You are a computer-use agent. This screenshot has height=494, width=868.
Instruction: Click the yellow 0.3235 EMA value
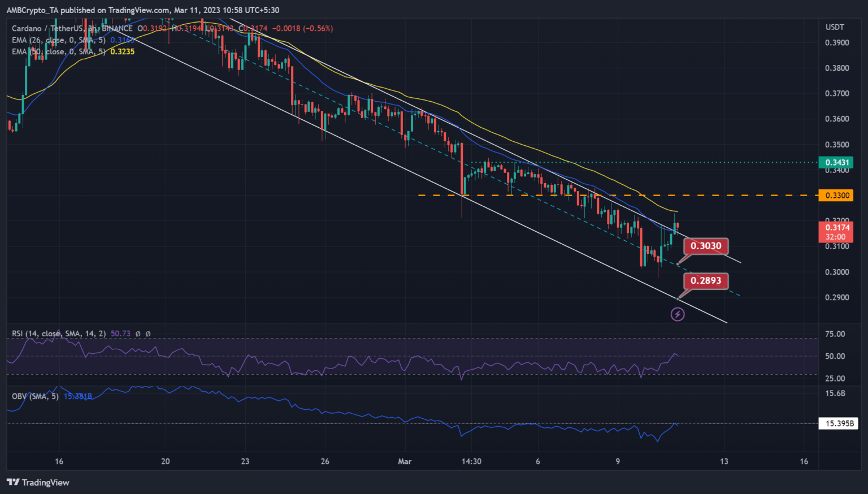pos(122,51)
